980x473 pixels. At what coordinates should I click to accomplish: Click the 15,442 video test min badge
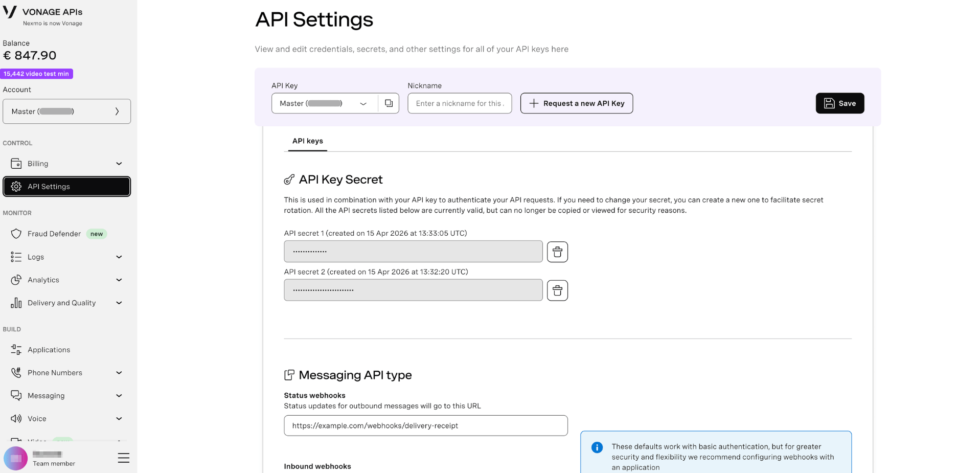(x=36, y=74)
